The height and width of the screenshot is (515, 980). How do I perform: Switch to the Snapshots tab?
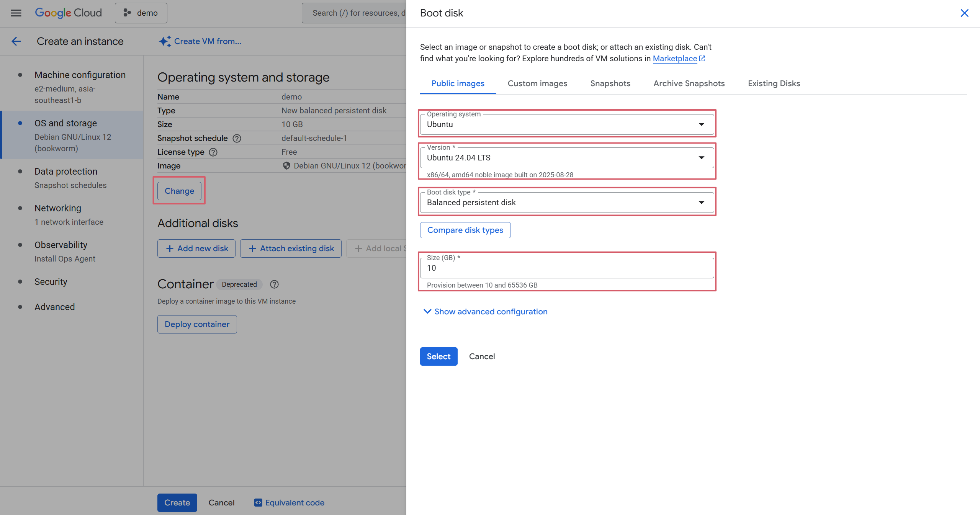(x=610, y=83)
